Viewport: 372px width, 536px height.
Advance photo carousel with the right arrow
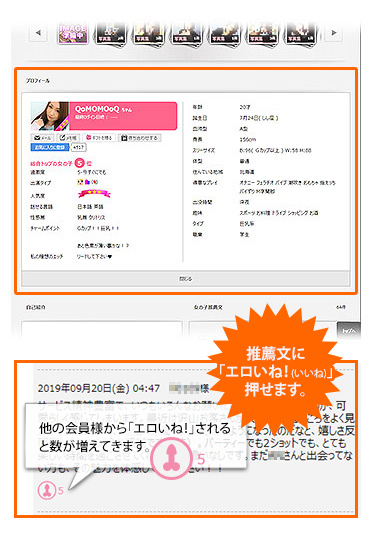coord(334,33)
